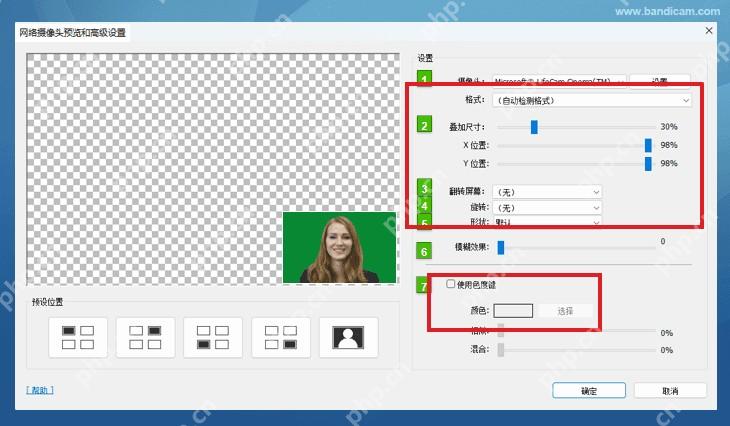730x426 pixels.
Task: Select the top-right preset position
Action: coord(145,338)
